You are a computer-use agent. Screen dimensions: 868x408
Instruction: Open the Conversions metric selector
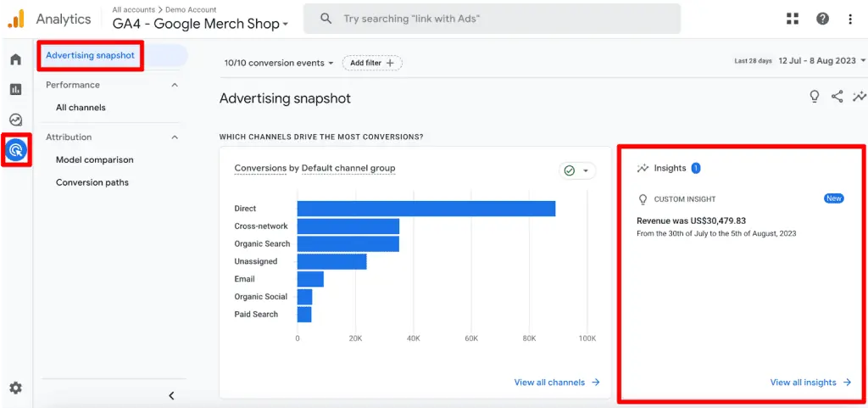click(x=260, y=168)
